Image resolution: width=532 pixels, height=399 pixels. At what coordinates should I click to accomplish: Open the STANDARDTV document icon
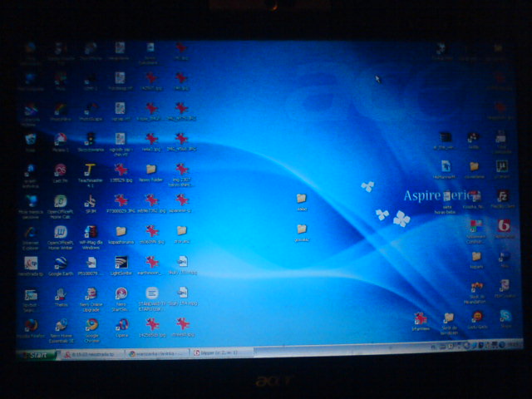[152, 293]
